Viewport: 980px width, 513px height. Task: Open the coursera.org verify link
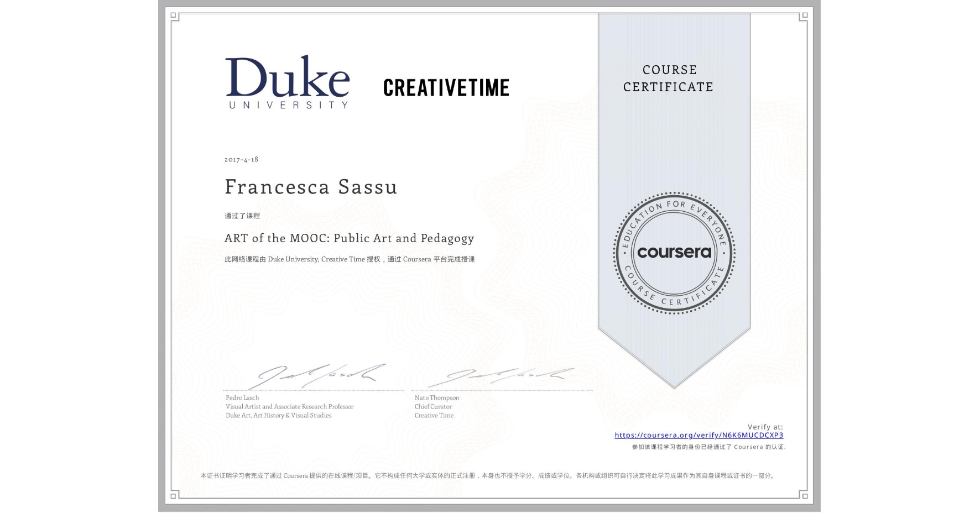pos(698,435)
